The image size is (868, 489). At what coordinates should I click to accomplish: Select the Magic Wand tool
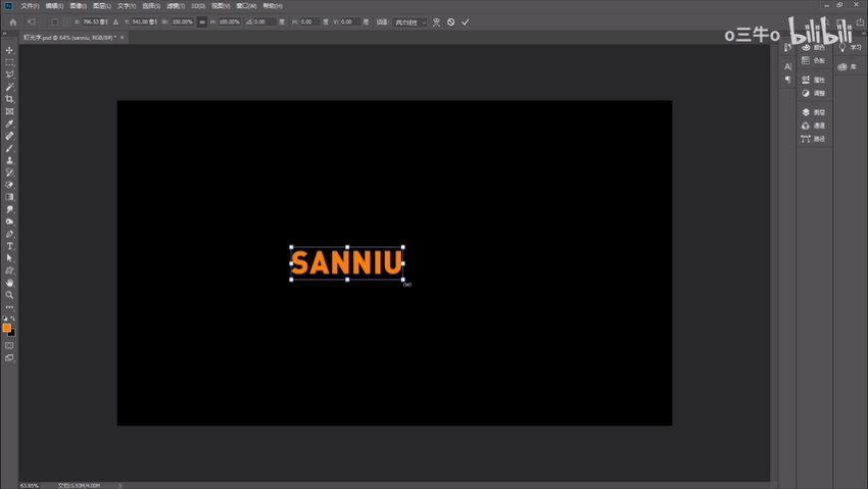tap(10, 87)
